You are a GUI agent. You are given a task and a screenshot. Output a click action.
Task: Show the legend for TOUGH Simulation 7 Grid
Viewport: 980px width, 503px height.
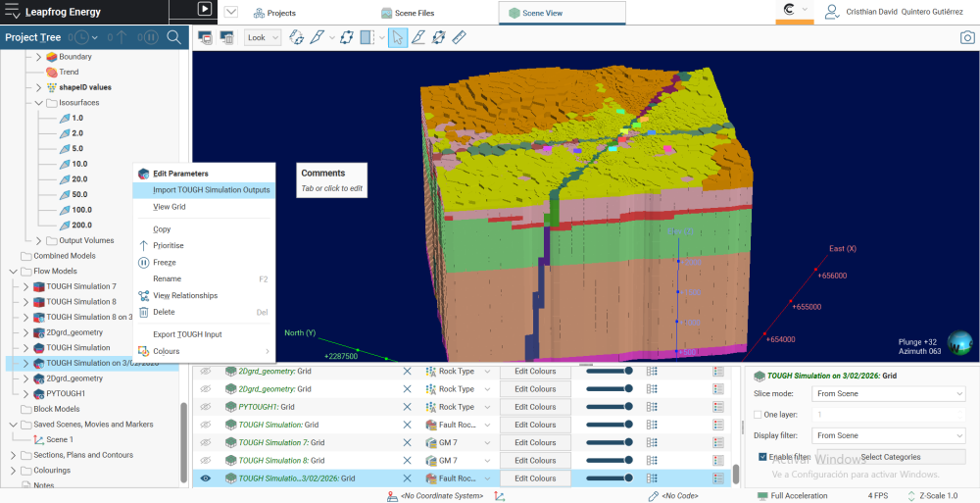point(717,442)
